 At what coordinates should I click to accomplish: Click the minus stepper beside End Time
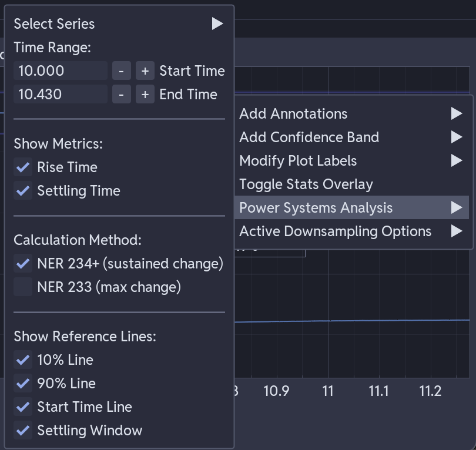tap(122, 94)
